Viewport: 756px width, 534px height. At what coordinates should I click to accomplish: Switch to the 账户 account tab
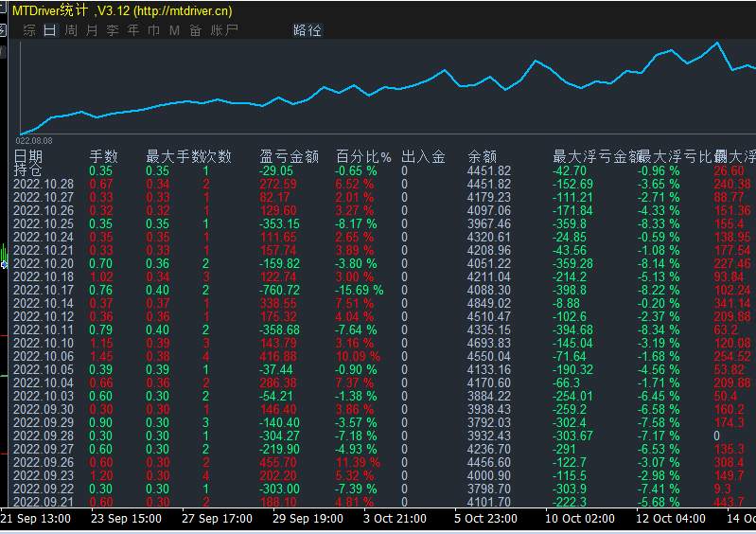224,30
